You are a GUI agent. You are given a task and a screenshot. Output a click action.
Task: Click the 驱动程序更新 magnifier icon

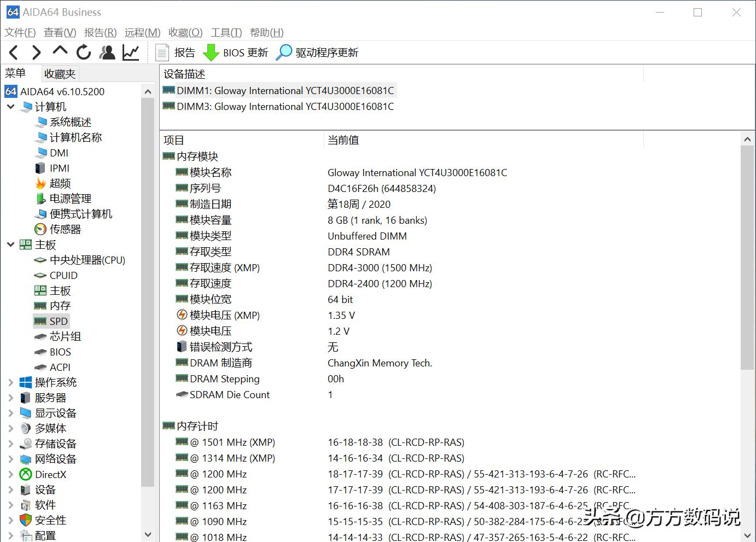(x=283, y=53)
